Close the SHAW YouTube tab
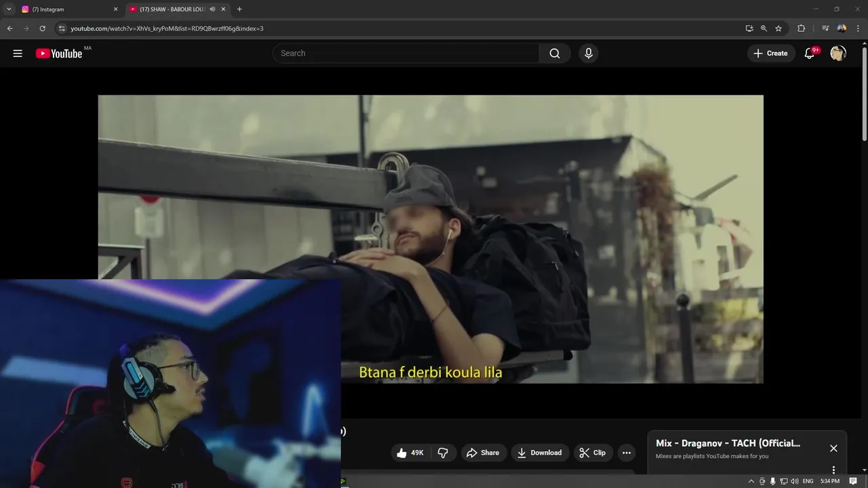The height and width of the screenshot is (488, 868). [223, 9]
